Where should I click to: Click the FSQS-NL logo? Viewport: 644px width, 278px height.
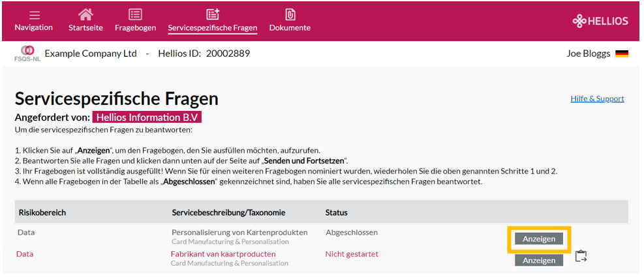27,54
